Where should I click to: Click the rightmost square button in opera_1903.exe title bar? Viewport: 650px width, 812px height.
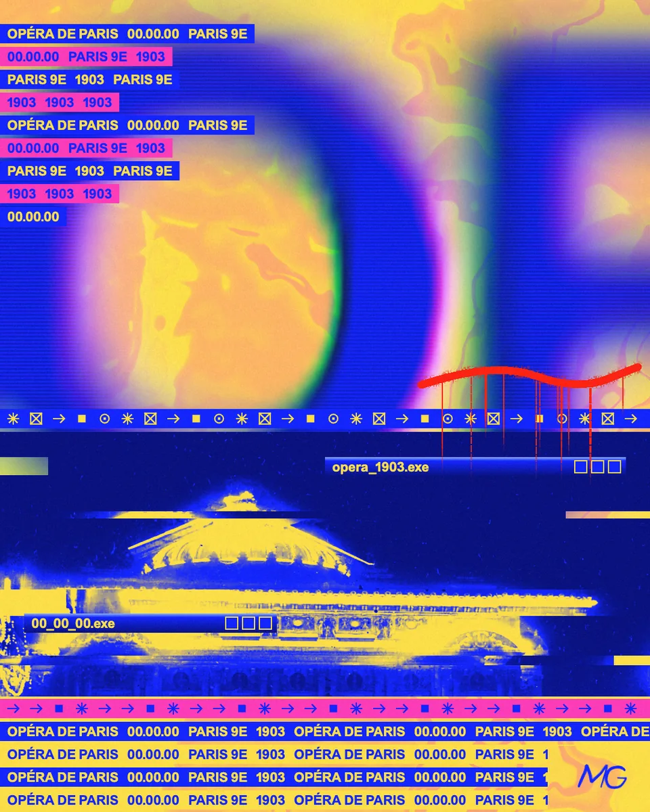point(615,467)
